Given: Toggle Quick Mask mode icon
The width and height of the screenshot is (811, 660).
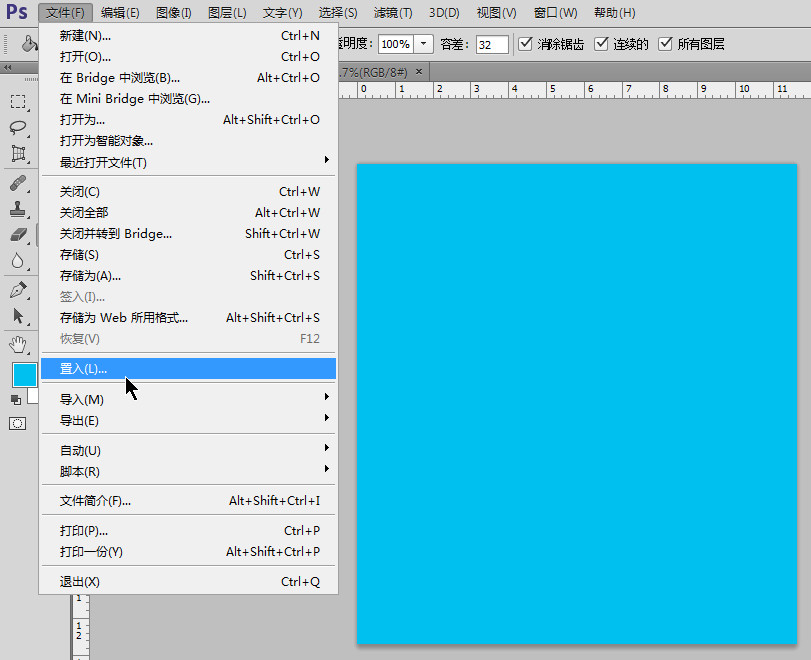Looking at the screenshot, I should tap(18, 424).
